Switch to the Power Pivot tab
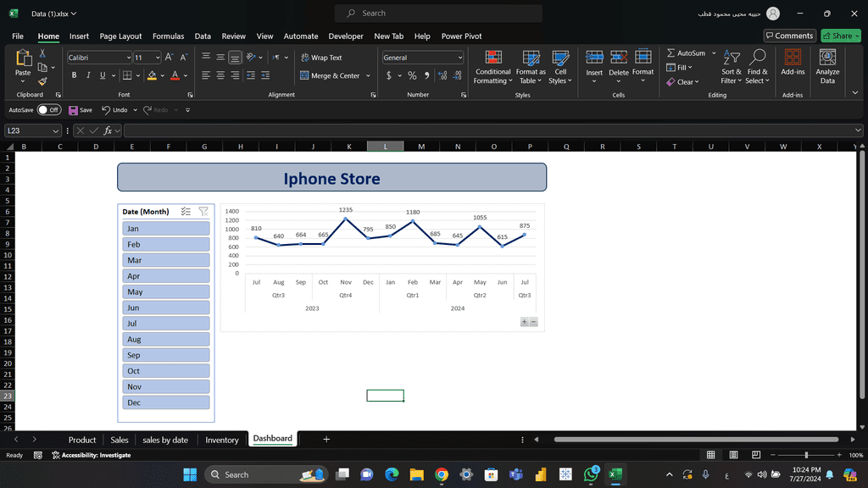The width and height of the screenshot is (868, 488). click(x=461, y=36)
